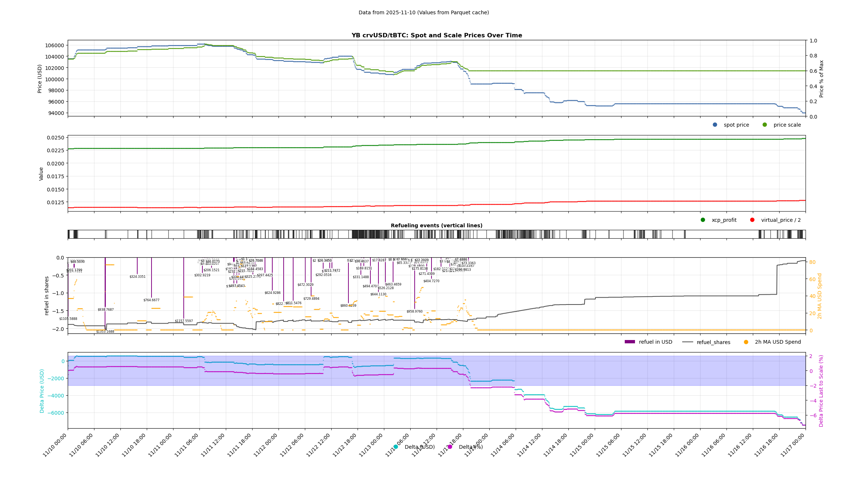This screenshot has height=504, width=848.
Task: Click the Delta Price Last to Scale axis label
Action: click(x=821, y=391)
